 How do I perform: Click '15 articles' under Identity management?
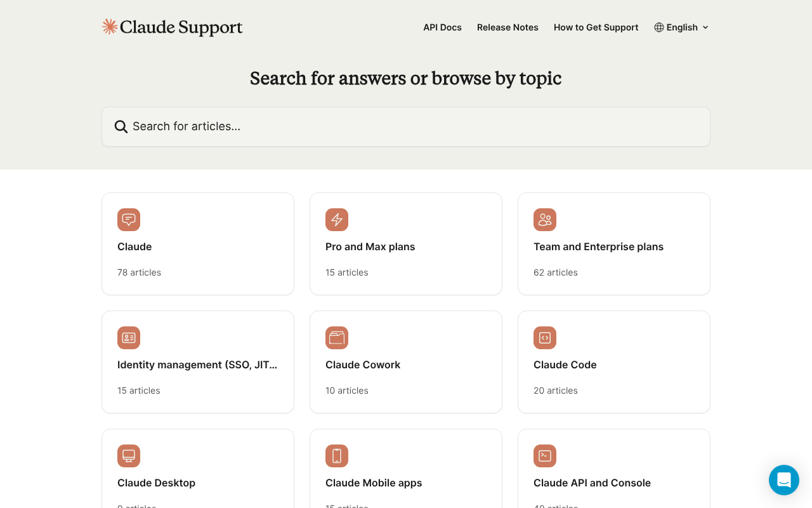pyautogui.click(x=139, y=391)
